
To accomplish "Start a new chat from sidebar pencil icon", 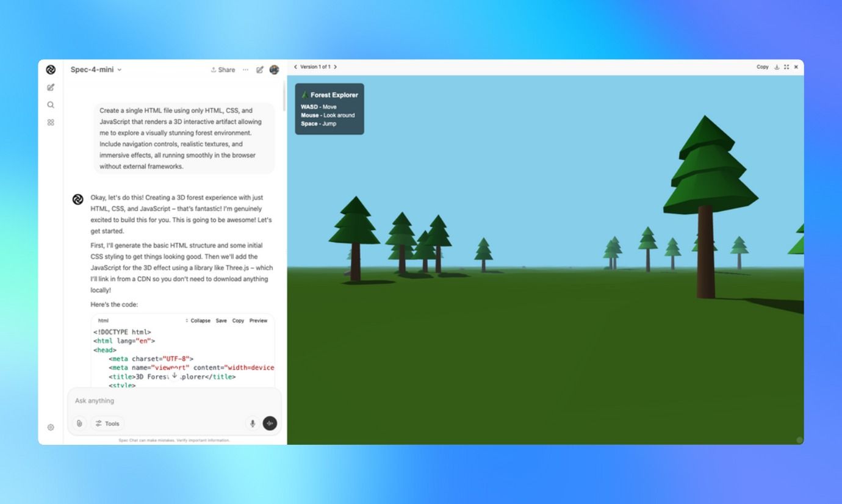I will click(51, 87).
